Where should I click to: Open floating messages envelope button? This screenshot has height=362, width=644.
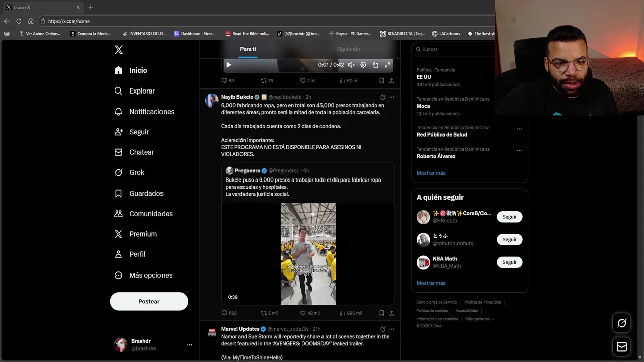click(x=622, y=347)
